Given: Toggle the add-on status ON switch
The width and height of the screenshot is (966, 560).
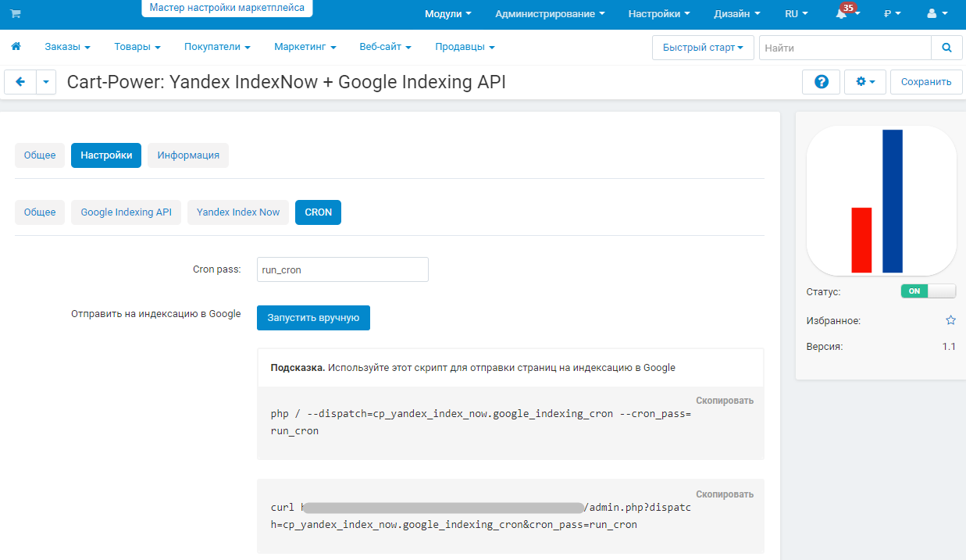Looking at the screenshot, I should click(929, 291).
